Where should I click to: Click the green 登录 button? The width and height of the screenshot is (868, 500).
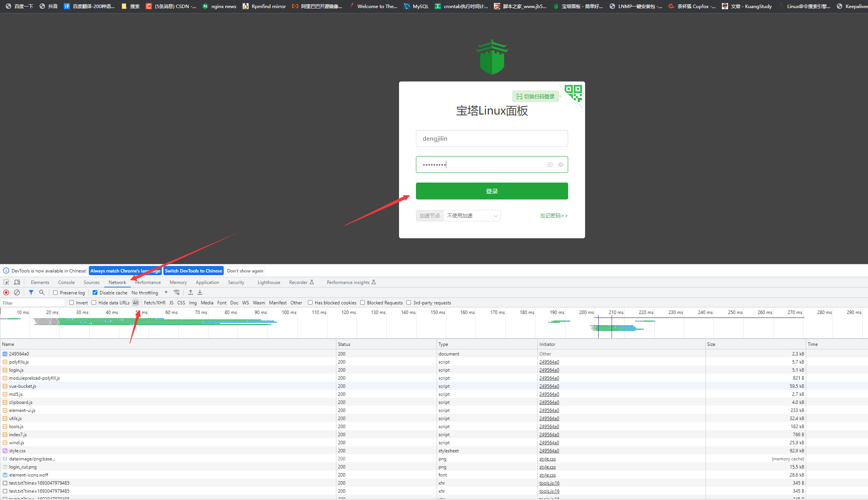point(492,191)
